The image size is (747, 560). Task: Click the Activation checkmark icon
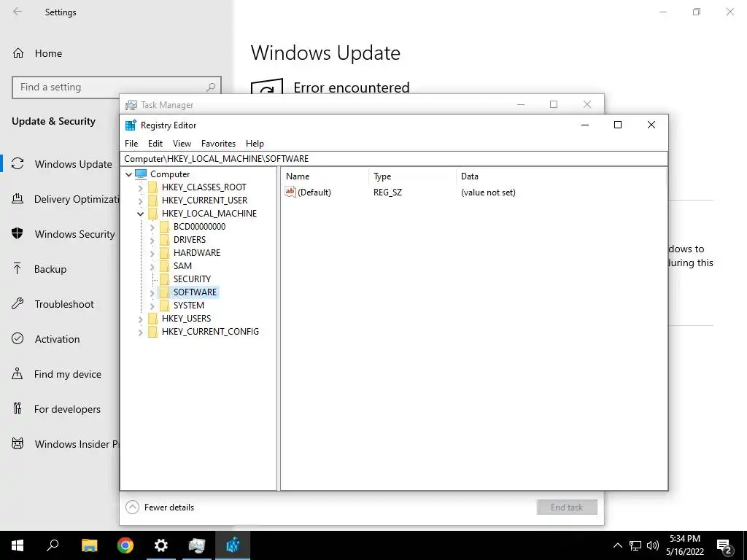point(18,338)
